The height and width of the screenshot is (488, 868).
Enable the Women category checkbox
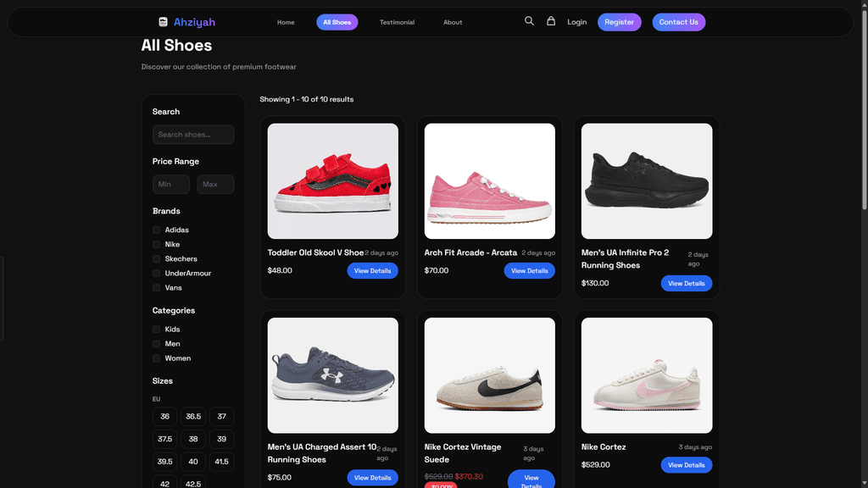pyautogui.click(x=156, y=358)
